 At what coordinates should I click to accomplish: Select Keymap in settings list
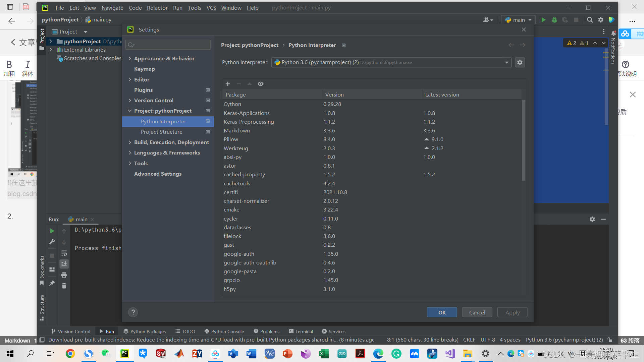[144, 69]
